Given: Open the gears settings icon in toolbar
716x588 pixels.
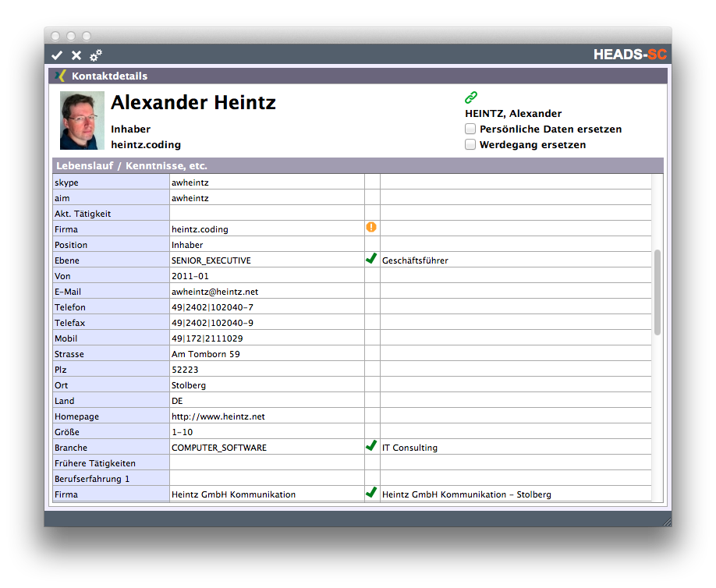Looking at the screenshot, I should pyautogui.click(x=96, y=55).
